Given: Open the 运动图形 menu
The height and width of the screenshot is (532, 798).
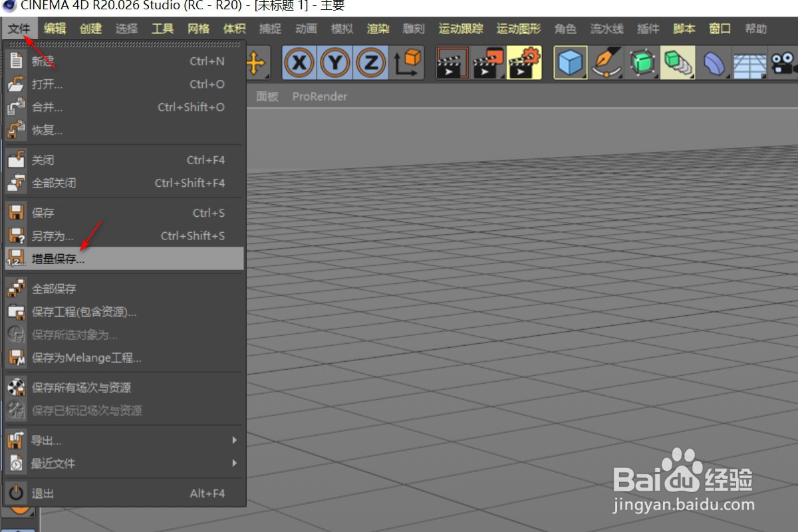Looking at the screenshot, I should 519,29.
